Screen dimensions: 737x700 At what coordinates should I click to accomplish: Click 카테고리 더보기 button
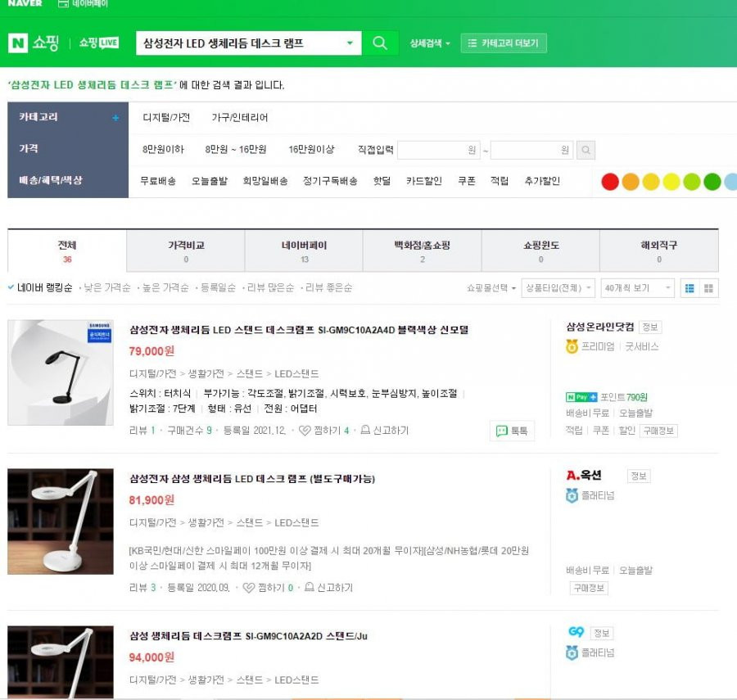click(x=504, y=43)
